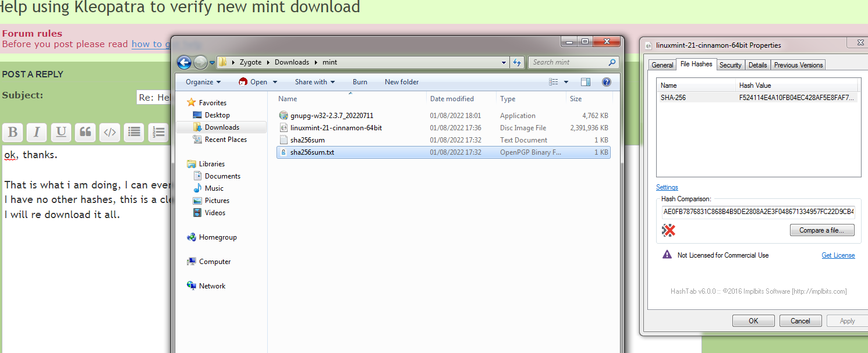The width and height of the screenshot is (868, 353).
Task: Open the Share with dropdown
Action: pos(314,82)
